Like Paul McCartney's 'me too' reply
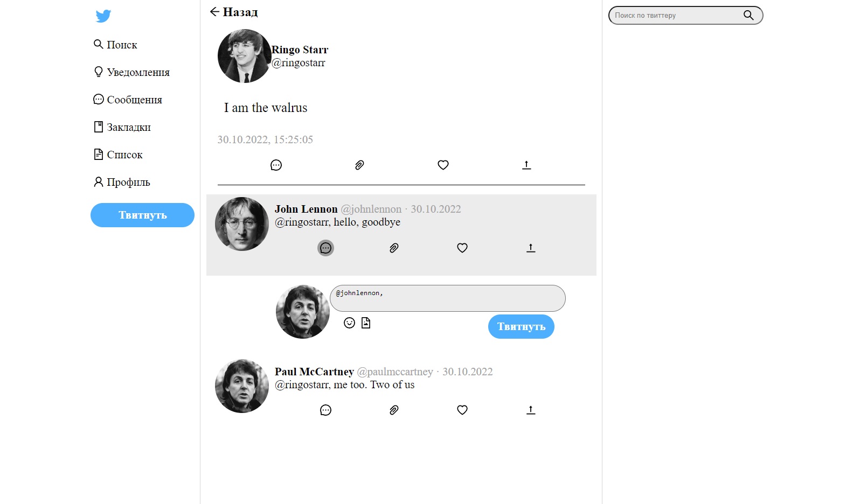The height and width of the screenshot is (504, 860). click(462, 410)
